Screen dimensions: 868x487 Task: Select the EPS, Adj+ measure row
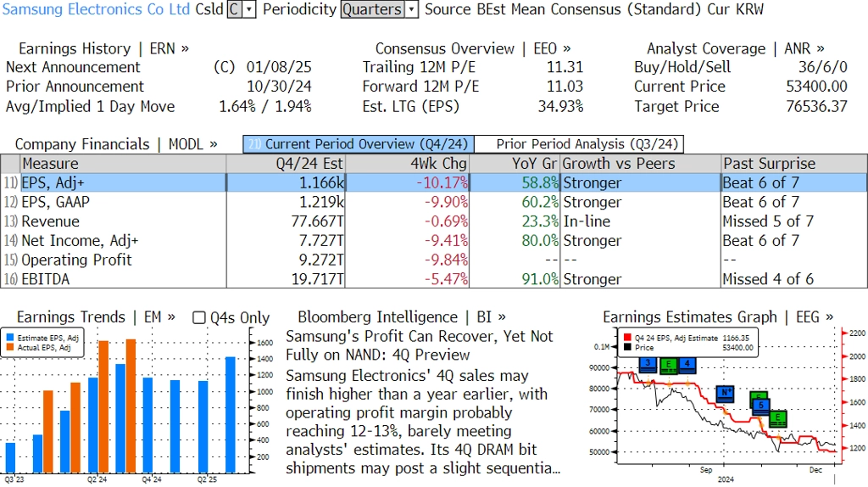coord(433,182)
